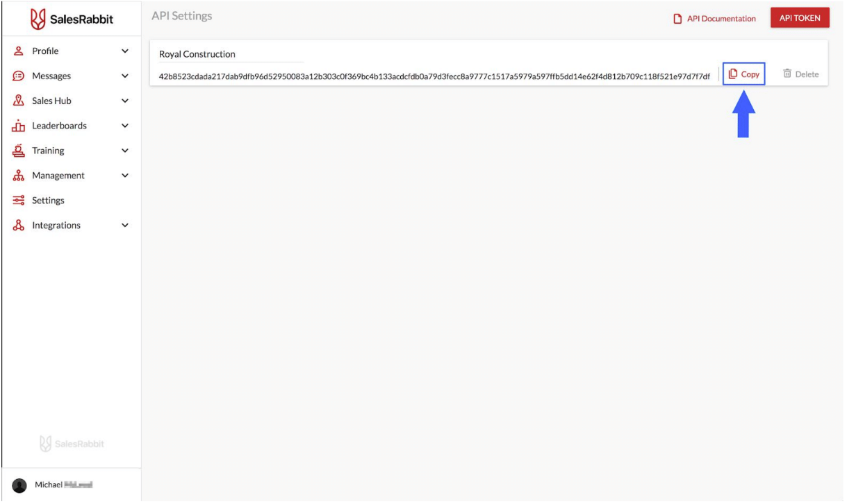Open the Leaderboards sidebar item
847x504 pixels.
72,126
